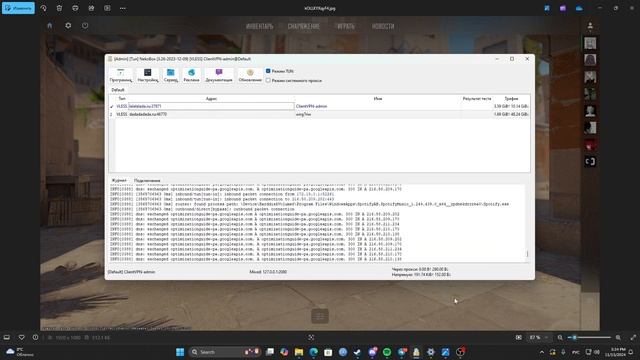Select the second VLESS row in the NekoBox list

(320, 114)
